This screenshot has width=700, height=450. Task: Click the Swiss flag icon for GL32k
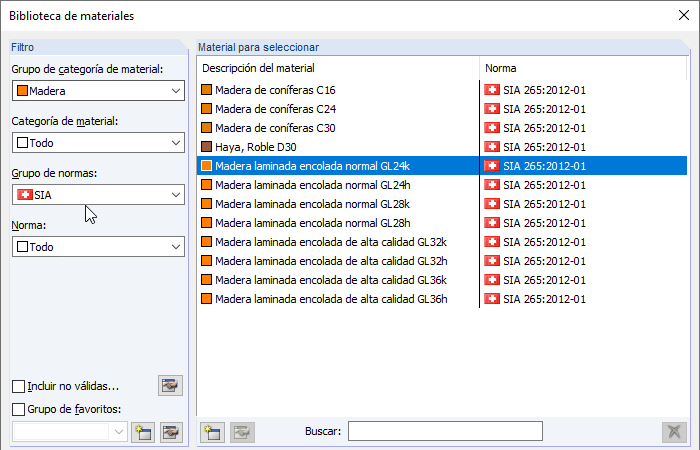coord(491,241)
